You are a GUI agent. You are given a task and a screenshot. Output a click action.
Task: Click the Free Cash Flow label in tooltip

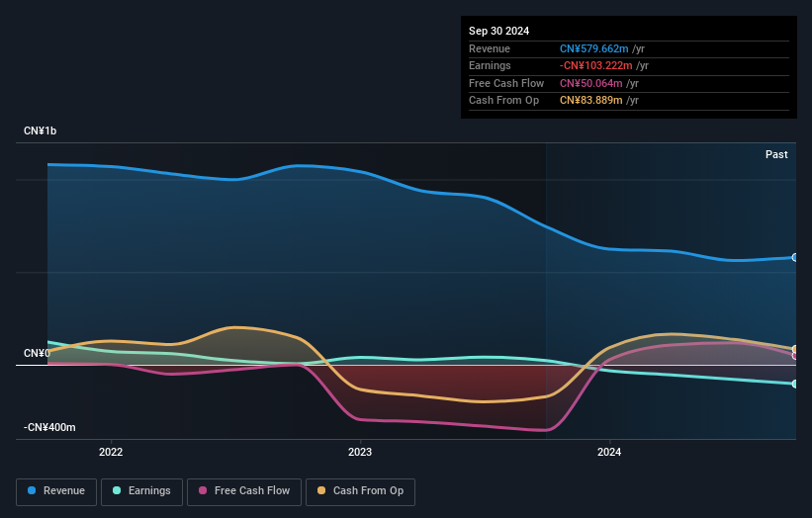click(506, 83)
